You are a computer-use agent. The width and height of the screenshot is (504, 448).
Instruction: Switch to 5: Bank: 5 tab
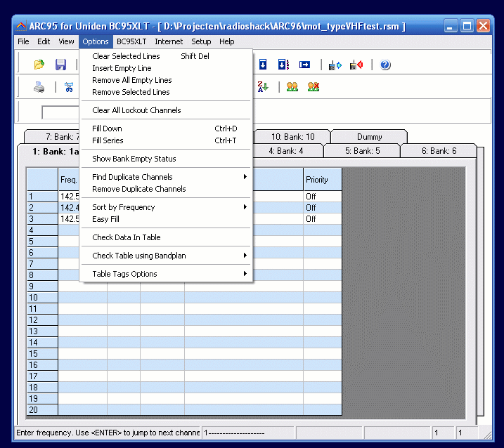pos(362,151)
